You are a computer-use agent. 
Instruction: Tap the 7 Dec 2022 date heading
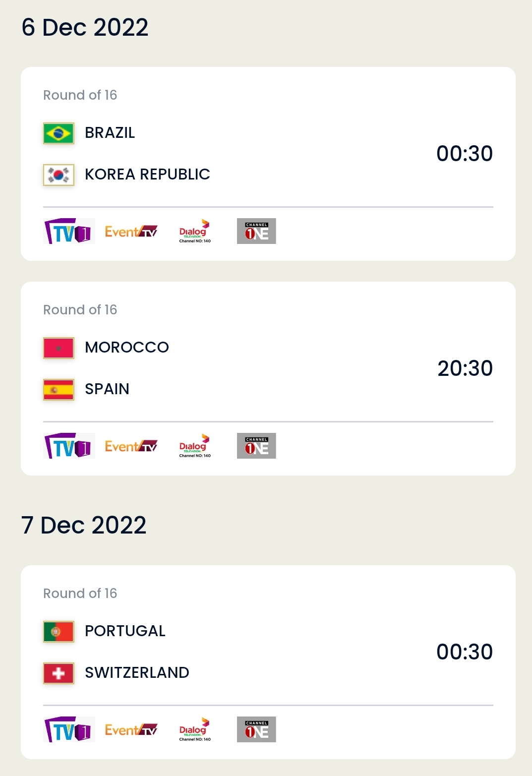[x=84, y=525]
